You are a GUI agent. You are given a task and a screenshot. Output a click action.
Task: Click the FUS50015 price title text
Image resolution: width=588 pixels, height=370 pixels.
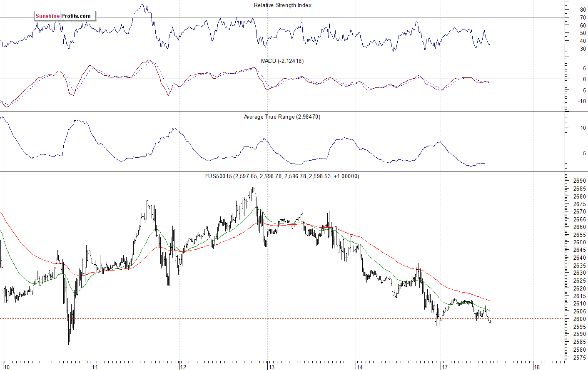pos(282,176)
